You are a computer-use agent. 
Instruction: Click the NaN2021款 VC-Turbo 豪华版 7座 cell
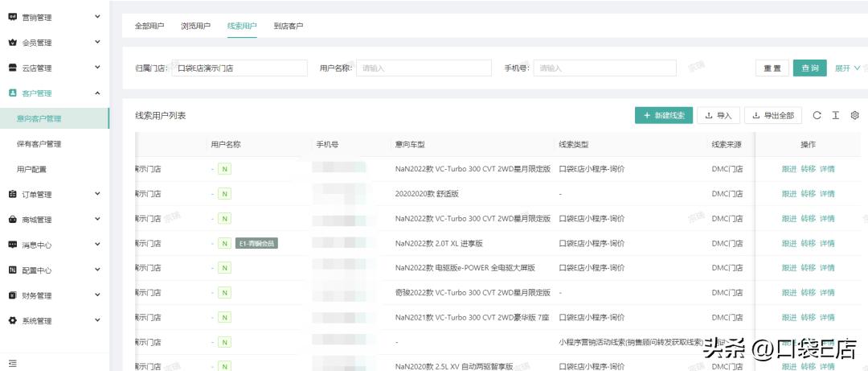coord(473,318)
